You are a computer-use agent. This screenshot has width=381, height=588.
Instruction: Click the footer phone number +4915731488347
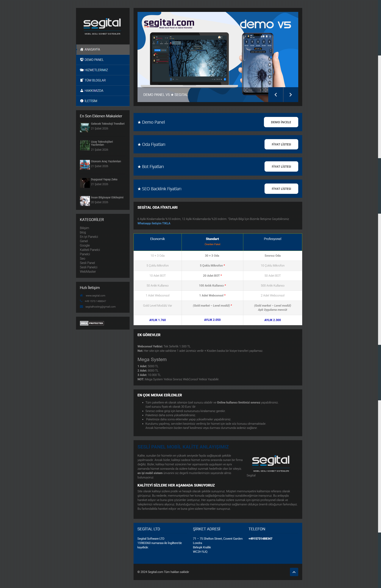pos(260,539)
